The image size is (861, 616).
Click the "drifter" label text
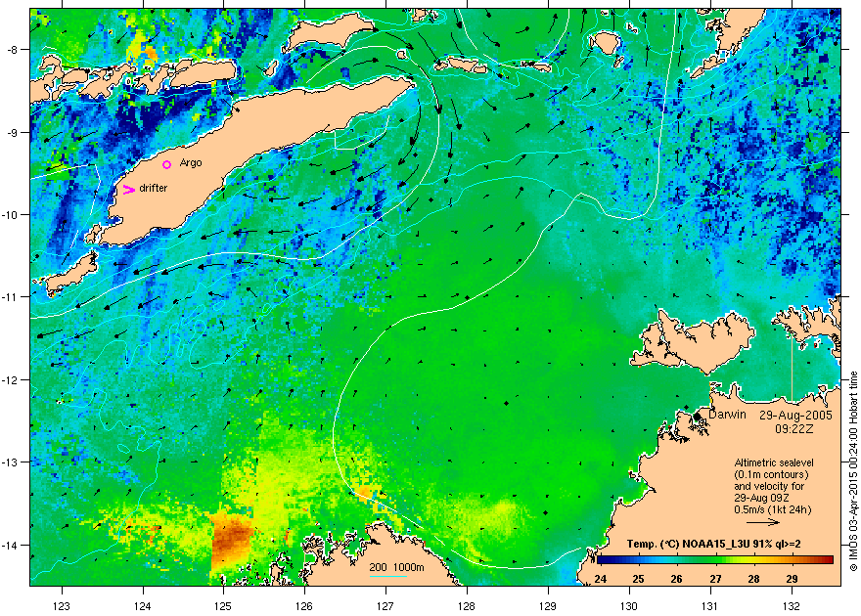pos(154,188)
